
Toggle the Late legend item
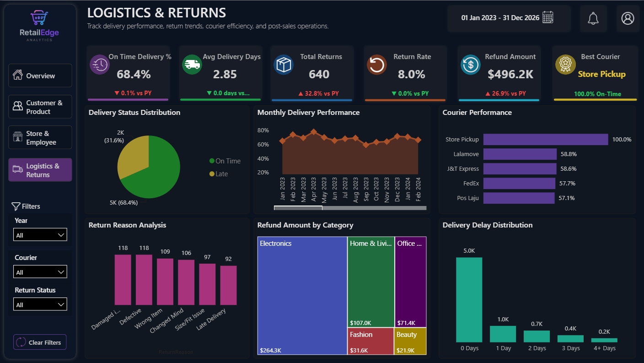click(x=219, y=174)
